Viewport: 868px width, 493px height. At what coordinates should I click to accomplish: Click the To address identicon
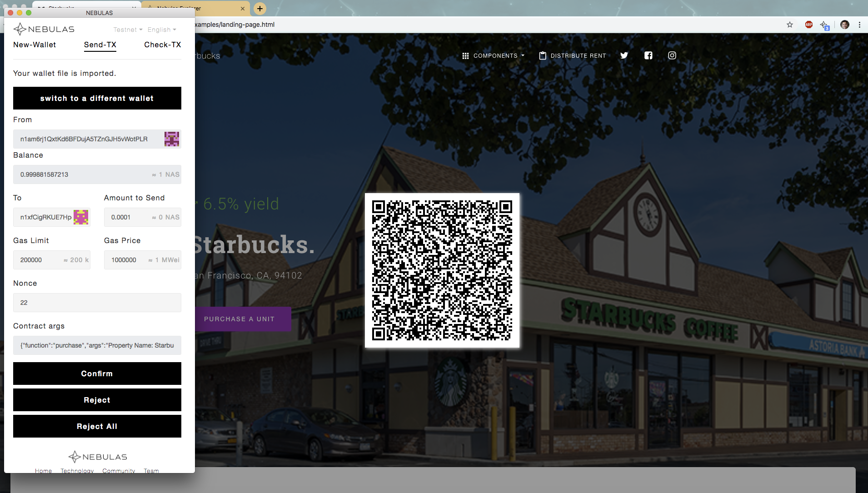tap(81, 217)
